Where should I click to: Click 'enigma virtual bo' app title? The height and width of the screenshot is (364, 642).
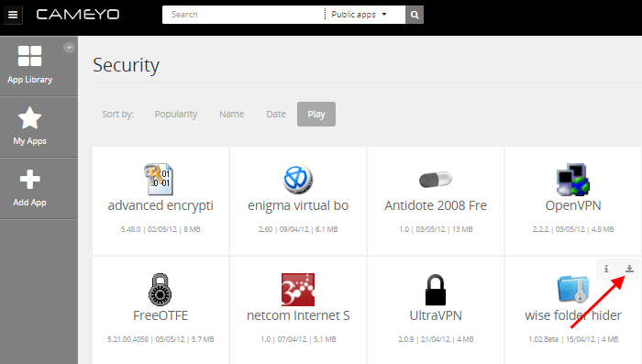click(298, 205)
